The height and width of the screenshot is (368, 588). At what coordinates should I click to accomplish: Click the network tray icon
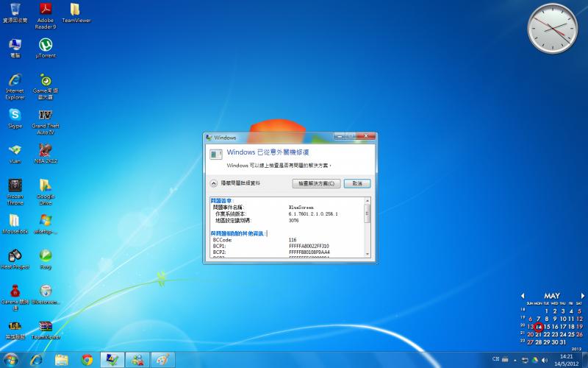tap(525, 360)
